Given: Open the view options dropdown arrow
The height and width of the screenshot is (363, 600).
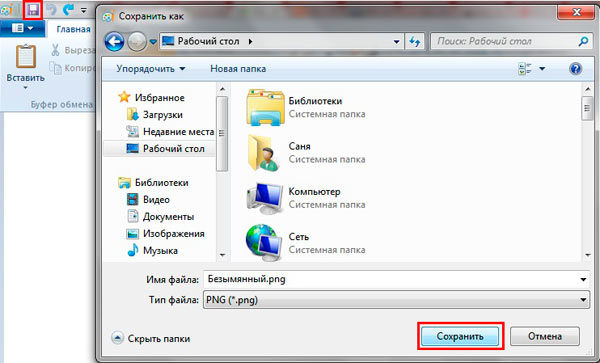Looking at the screenshot, I should tap(542, 69).
